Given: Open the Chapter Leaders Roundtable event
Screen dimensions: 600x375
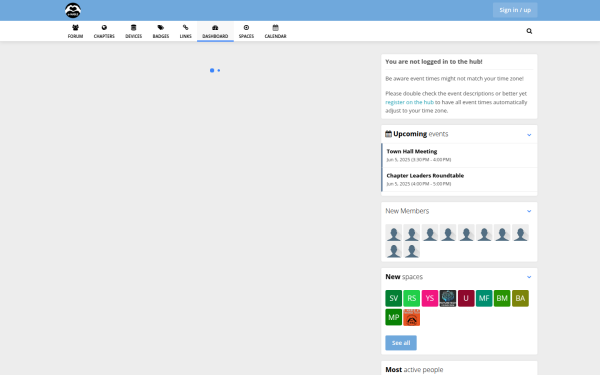Looking at the screenshot, I should (x=459, y=179).
